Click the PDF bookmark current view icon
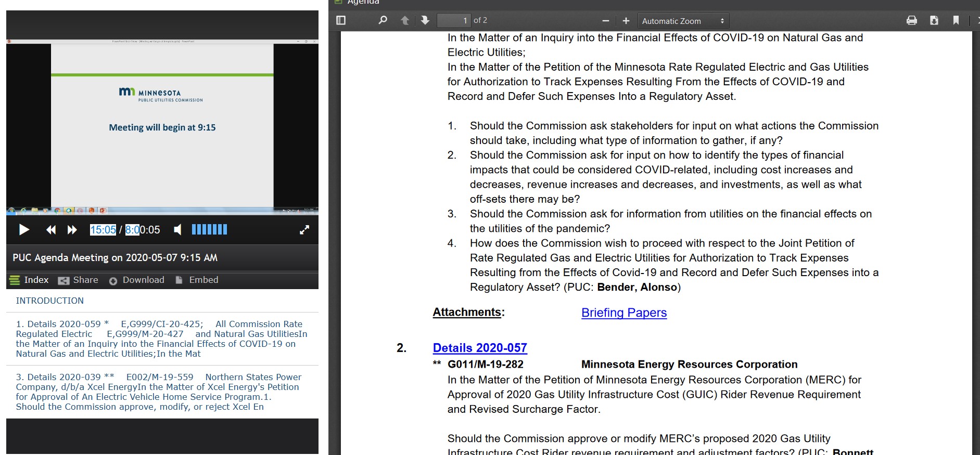The width and height of the screenshot is (980, 455). click(956, 20)
